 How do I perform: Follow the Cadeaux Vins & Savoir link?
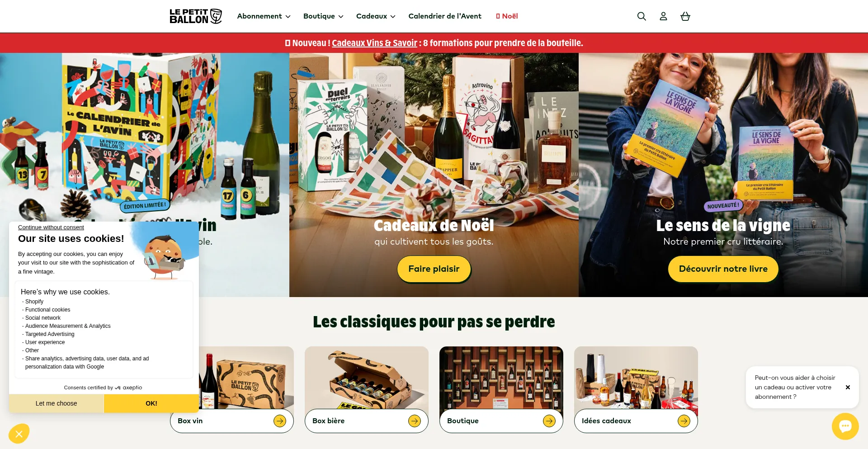pyautogui.click(x=374, y=43)
